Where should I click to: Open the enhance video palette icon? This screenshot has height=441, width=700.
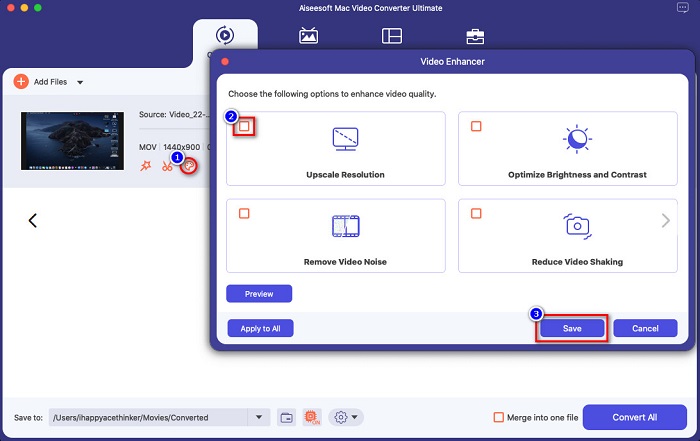(189, 166)
